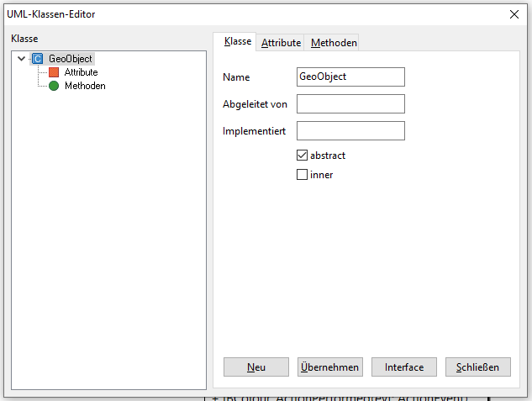Enable the inner checkbox
Image resolution: width=532 pixels, height=401 pixels.
click(x=303, y=175)
